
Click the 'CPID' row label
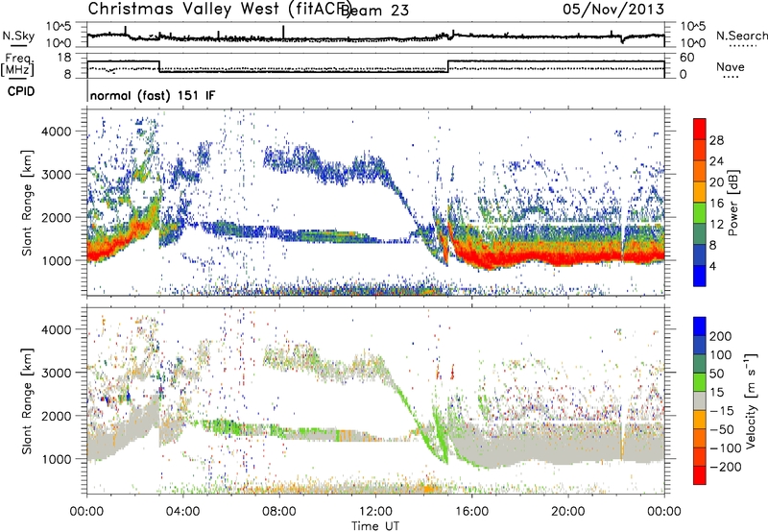[21, 91]
